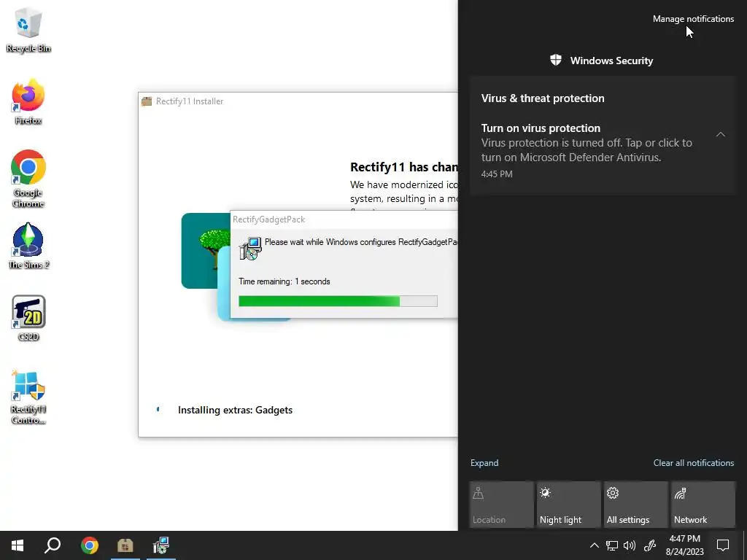Switch to RectifyGadgetPack installer taskbar button
This screenshot has height=560, width=747.
(x=160, y=545)
